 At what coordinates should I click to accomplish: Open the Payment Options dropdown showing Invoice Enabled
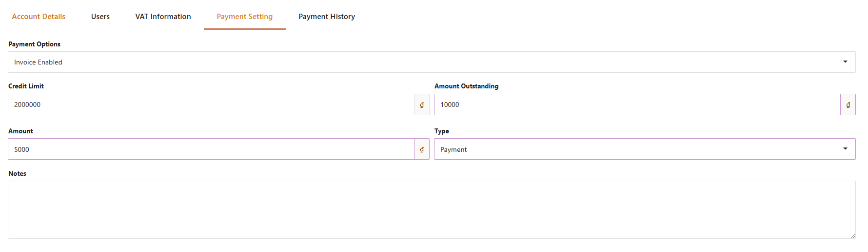432,62
